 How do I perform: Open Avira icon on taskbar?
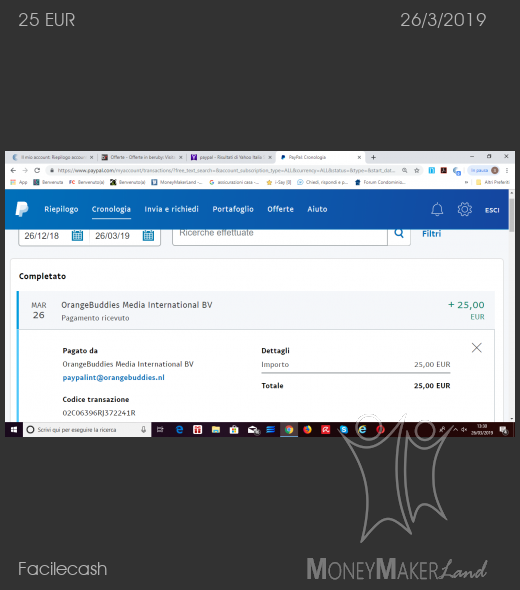(x=325, y=430)
